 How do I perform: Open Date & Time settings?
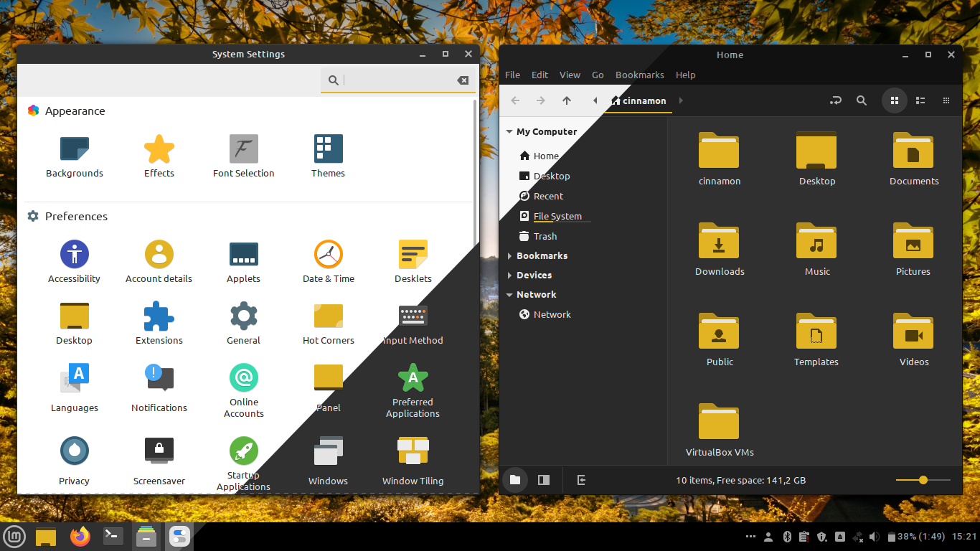pos(329,262)
